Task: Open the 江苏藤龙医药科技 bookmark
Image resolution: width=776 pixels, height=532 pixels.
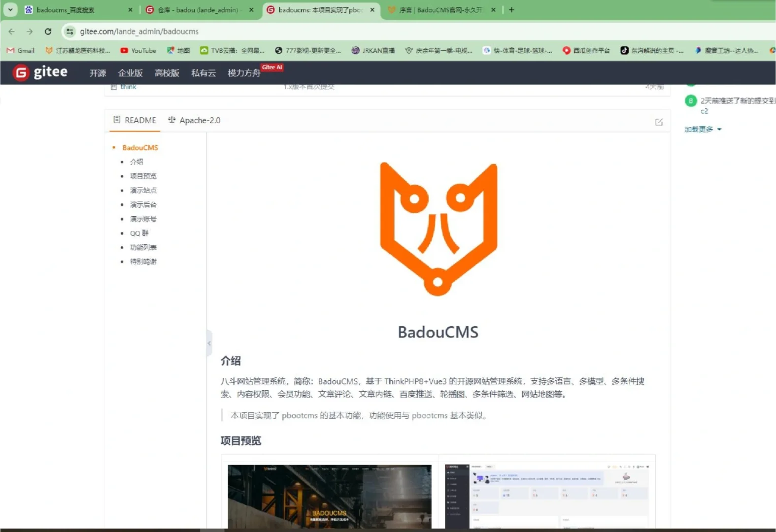Action: tap(77, 50)
